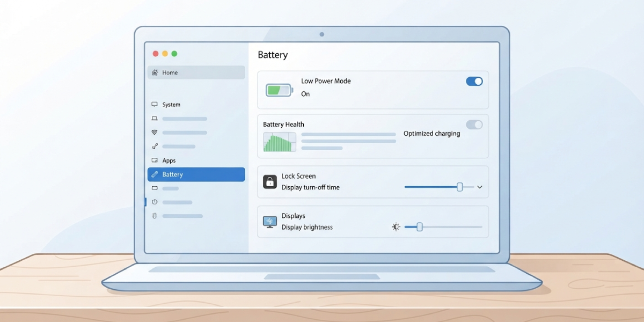Image resolution: width=644 pixels, height=322 pixels.
Task: Go to Home in the sidebar
Action: (196, 72)
